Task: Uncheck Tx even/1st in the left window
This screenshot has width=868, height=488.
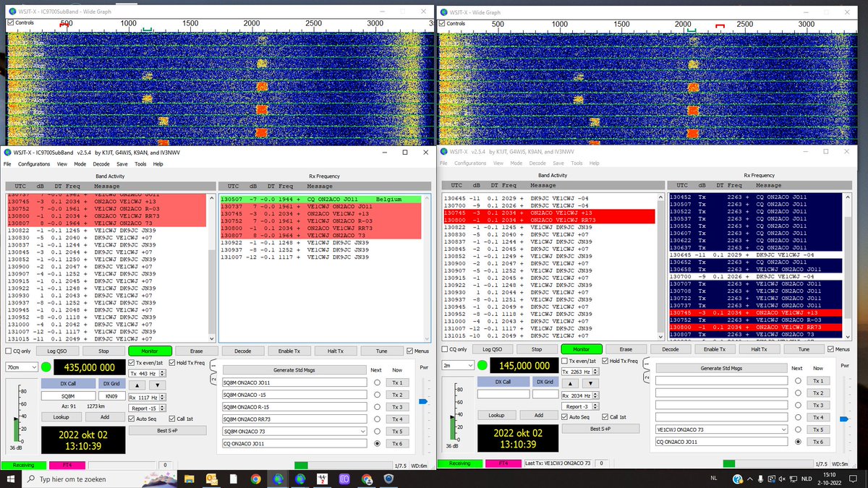Action: pyautogui.click(x=132, y=362)
